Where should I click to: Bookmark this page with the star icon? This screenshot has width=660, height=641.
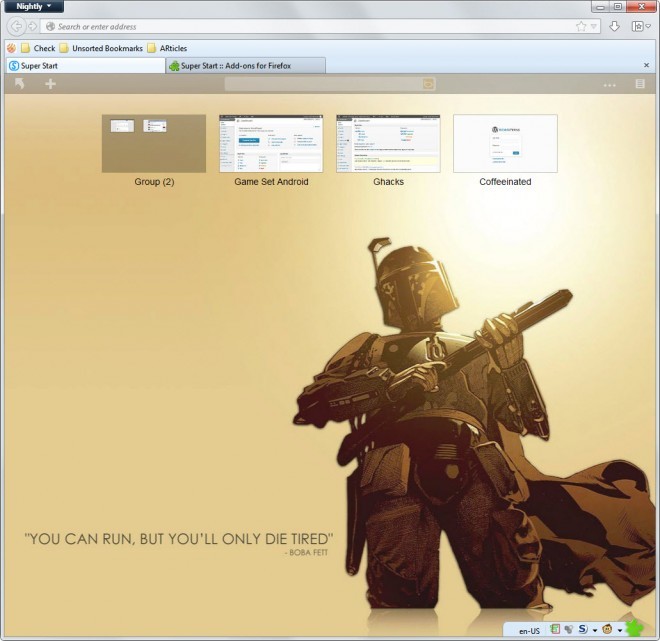click(x=581, y=27)
